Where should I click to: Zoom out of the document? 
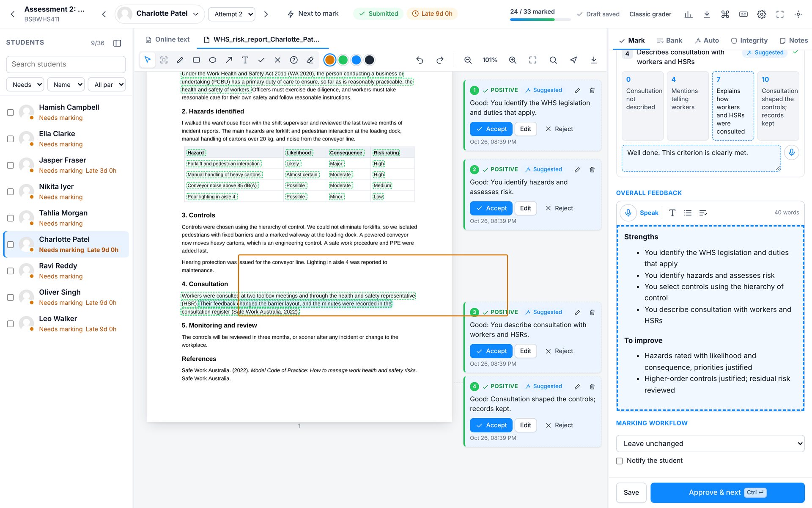point(468,60)
